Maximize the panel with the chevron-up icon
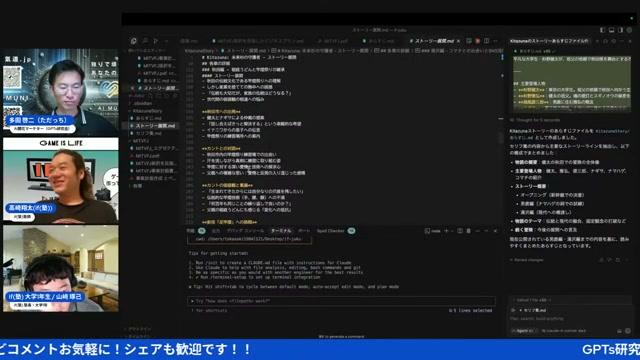 [486, 231]
